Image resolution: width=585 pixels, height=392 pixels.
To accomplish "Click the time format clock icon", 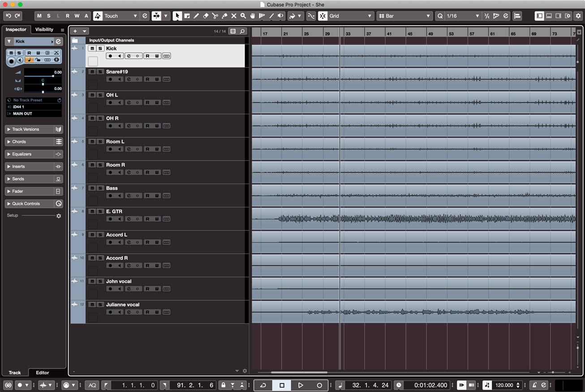I will coord(399,385).
